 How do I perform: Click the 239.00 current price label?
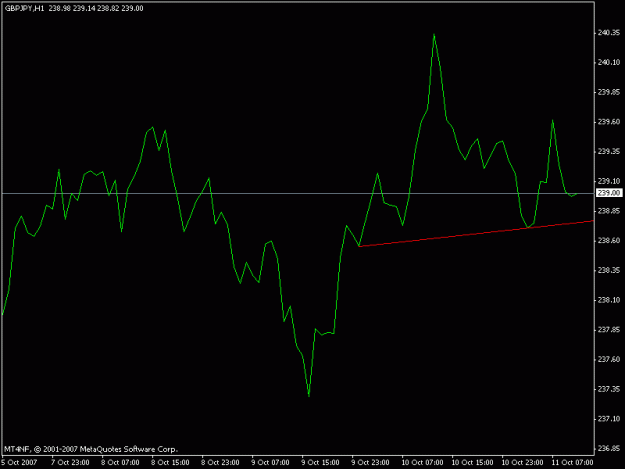pos(609,193)
